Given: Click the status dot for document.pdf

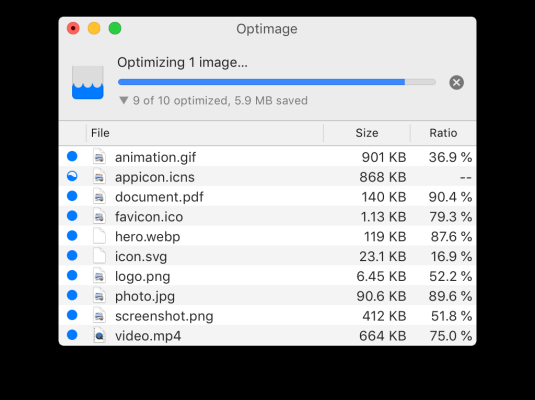Looking at the screenshot, I should click(72, 196).
